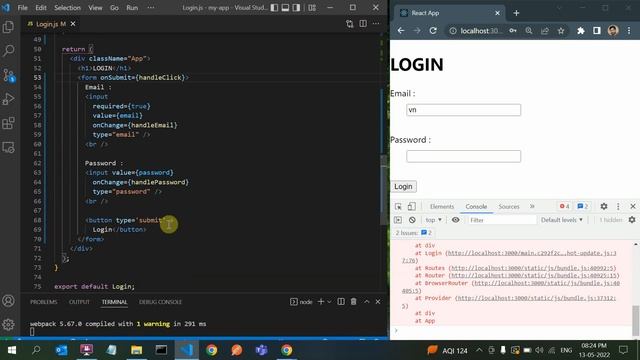640x360 pixels.
Task: Toggle the secondary sidebar layout
Action: tap(296, 8)
